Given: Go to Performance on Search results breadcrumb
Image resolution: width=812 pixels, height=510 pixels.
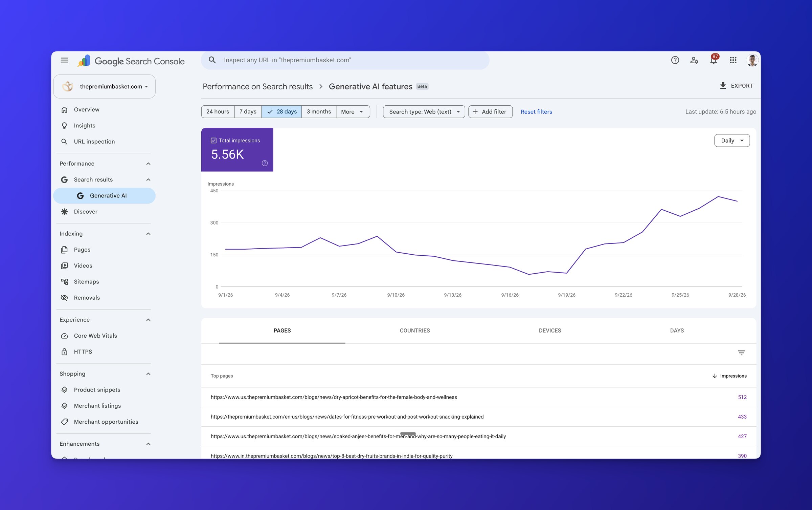Looking at the screenshot, I should click(257, 87).
